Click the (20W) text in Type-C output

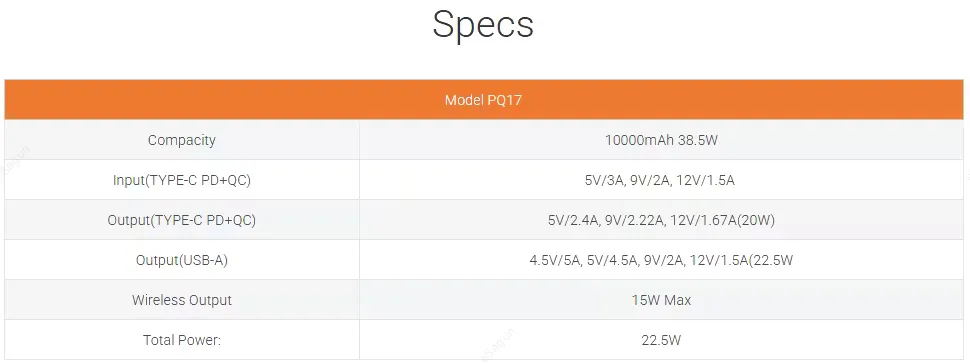(757, 220)
